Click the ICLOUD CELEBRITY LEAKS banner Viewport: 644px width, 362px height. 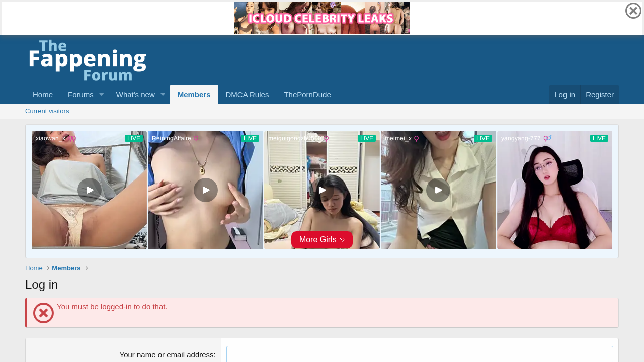pos(322,18)
